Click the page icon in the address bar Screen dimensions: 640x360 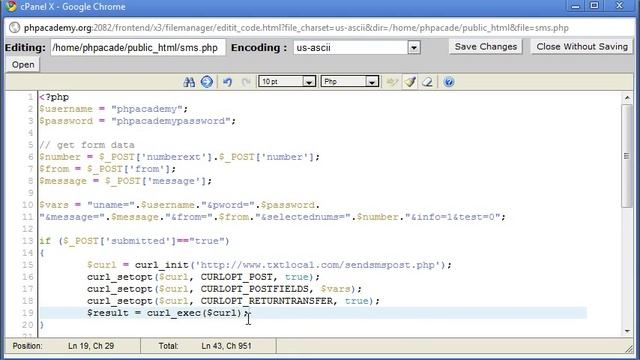(14, 27)
